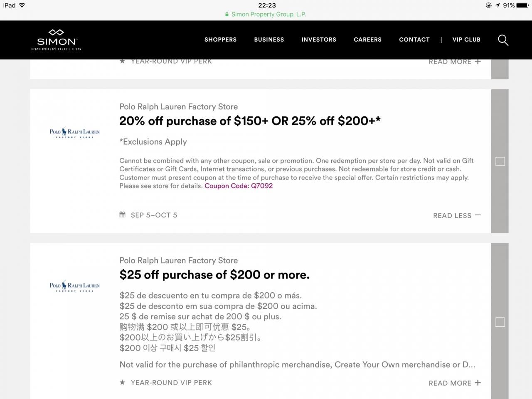Screen dimensions: 532x399
Task: Click Polo Ralph Lauren logo in 20% off offer
Action: [75, 133]
